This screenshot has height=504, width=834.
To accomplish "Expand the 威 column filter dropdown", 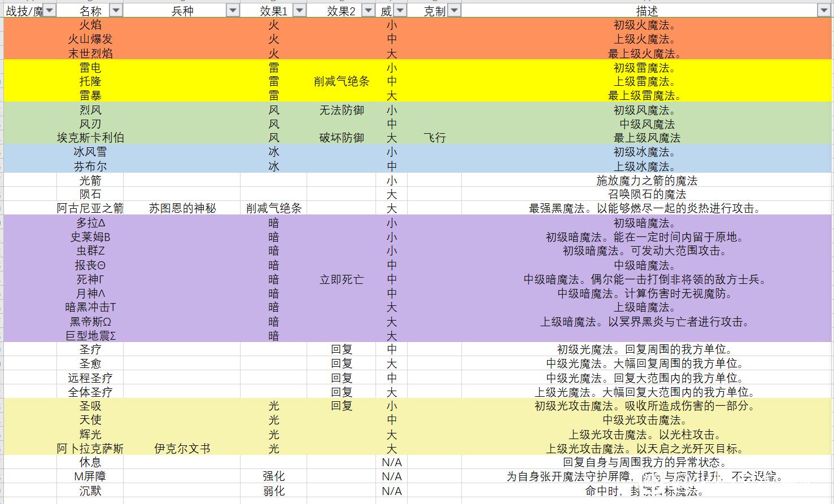I will (x=400, y=11).
